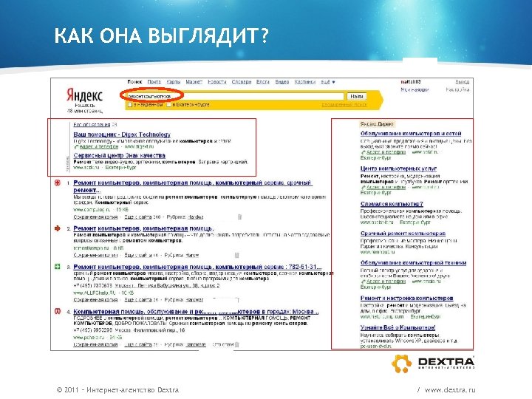Click 'Адрес и телефон' under Digex Technology

(99, 146)
